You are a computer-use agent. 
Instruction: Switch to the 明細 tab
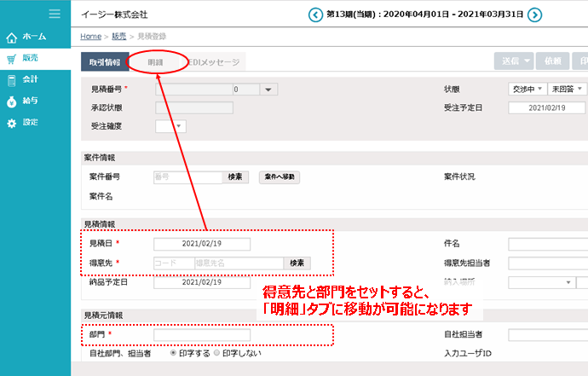(155, 62)
